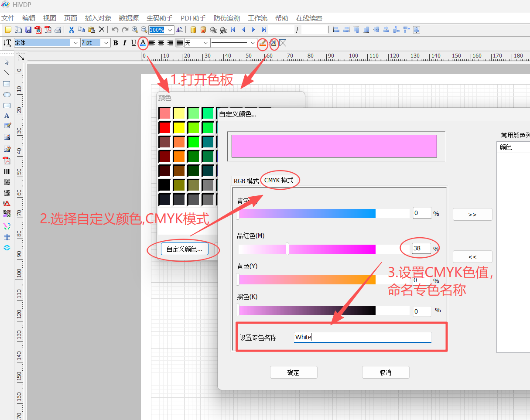Select the barcode tool in left toolbar

7,171
